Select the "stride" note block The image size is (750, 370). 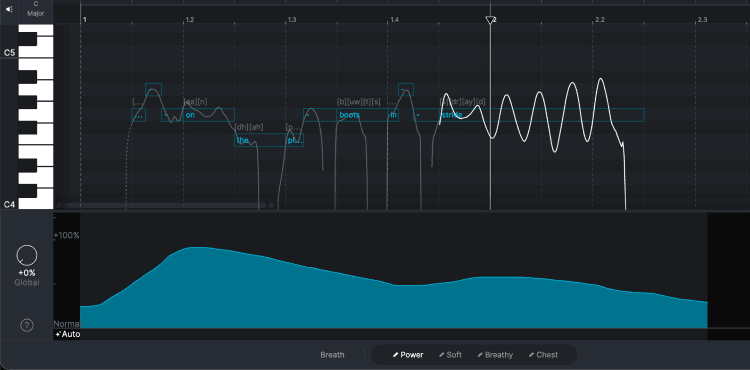pos(529,115)
